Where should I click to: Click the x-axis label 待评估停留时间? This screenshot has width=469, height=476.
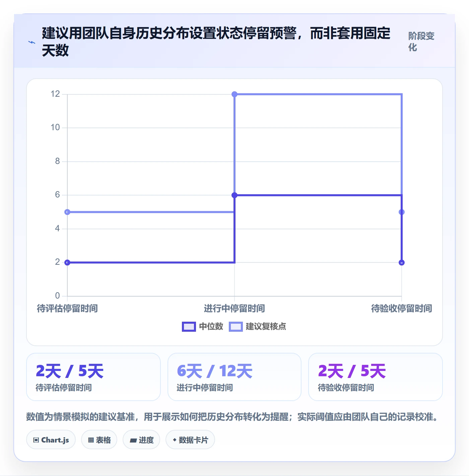coord(67,308)
